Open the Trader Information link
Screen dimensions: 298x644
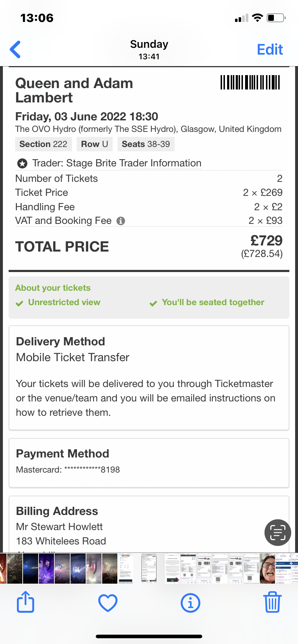160,163
